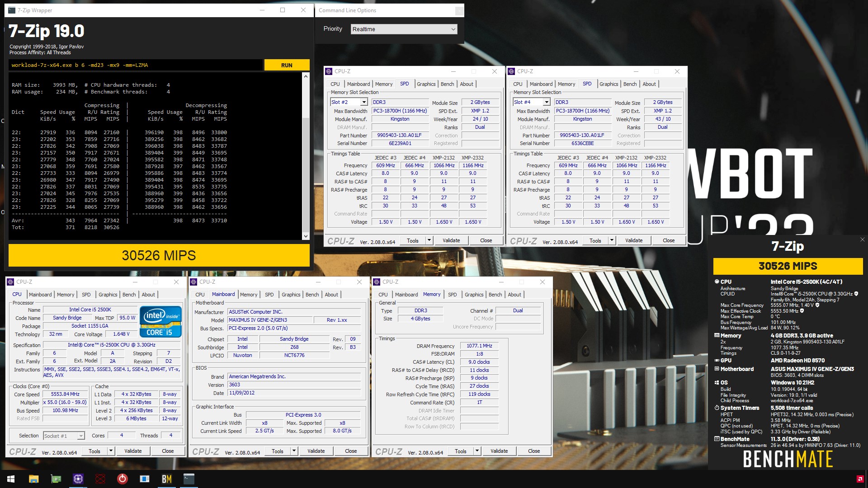Click the CPU-Z title icon of Mainboard window
This screenshot has width=868, height=488.
coord(193,282)
